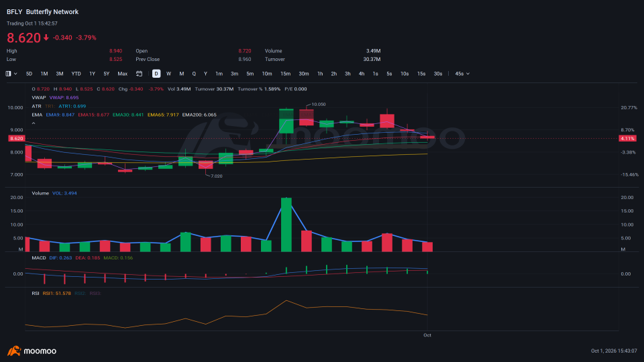The width and height of the screenshot is (644, 362).
Task: Click the EMA9: 8.847 value
Action: tap(60, 115)
